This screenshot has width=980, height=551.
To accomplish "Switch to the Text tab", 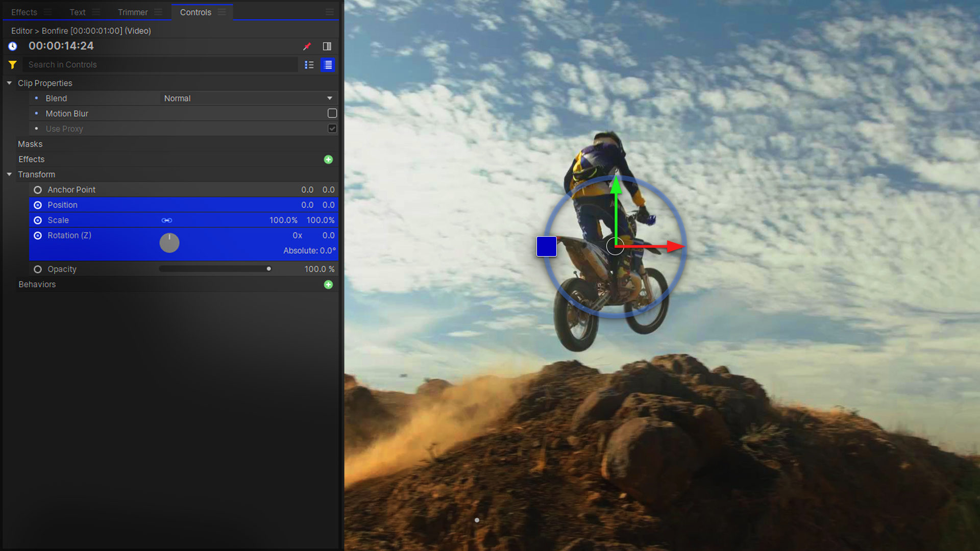I will click(x=78, y=12).
